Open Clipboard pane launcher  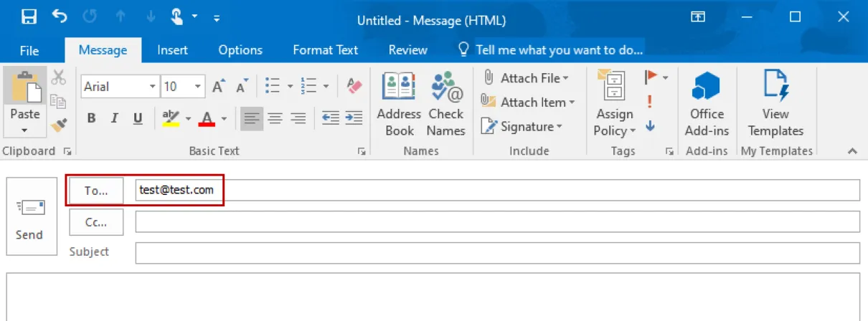tap(67, 151)
